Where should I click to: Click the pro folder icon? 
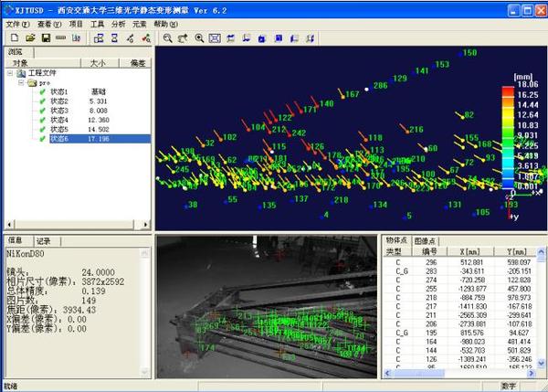(32, 83)
